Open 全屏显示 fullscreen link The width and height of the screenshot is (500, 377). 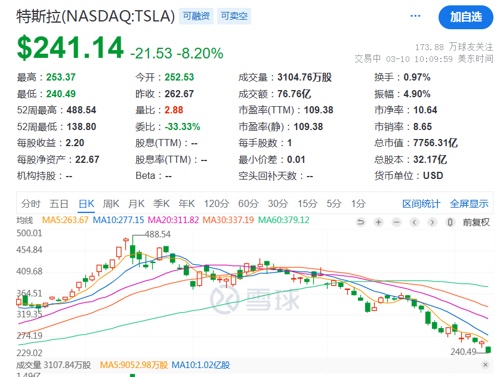tap(469, 204)
